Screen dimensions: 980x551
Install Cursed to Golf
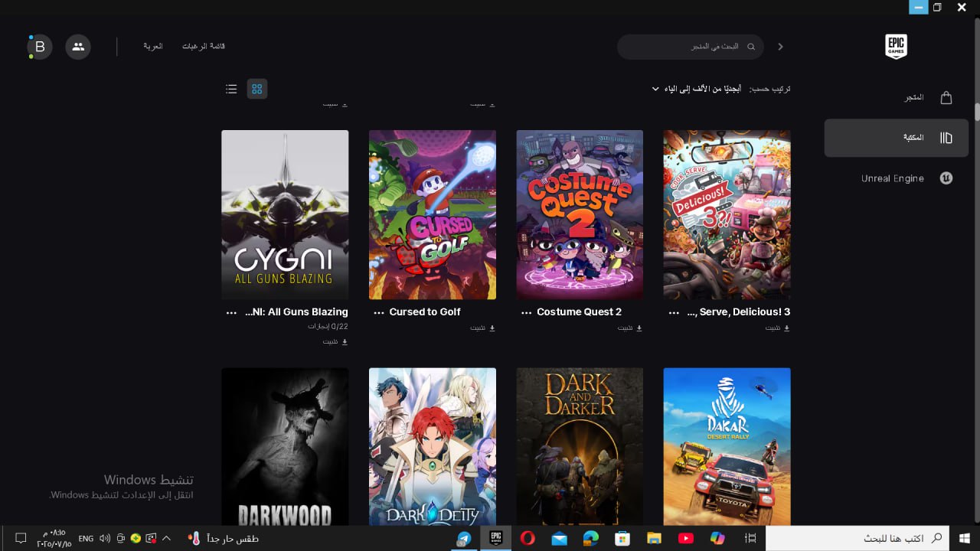482,328
